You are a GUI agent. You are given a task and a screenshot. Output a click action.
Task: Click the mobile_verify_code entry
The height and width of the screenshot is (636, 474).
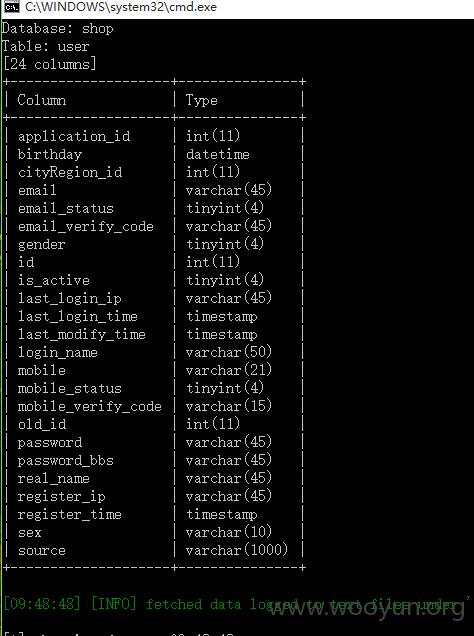[x=90, y=406]
